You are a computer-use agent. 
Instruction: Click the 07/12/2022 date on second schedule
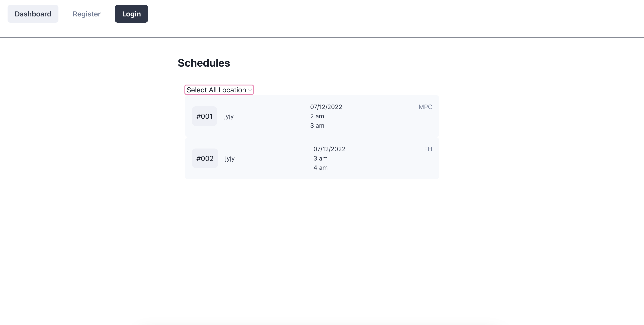tap(329, 149)
